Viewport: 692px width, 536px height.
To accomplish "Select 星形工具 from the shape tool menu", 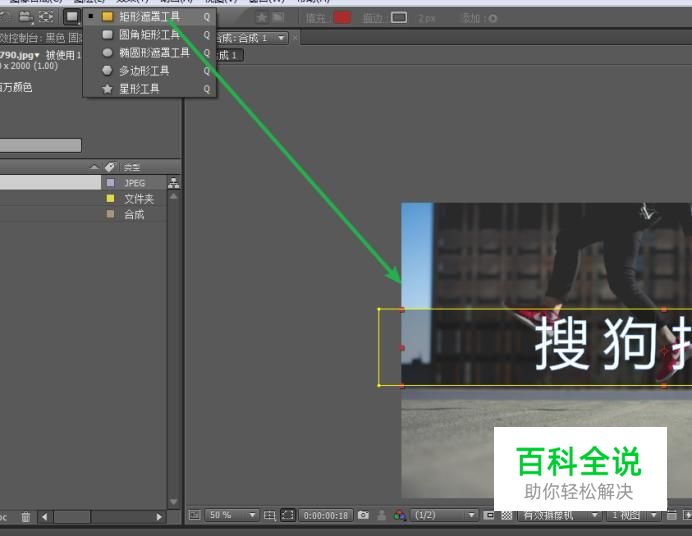I will click(x=150, y=89).
